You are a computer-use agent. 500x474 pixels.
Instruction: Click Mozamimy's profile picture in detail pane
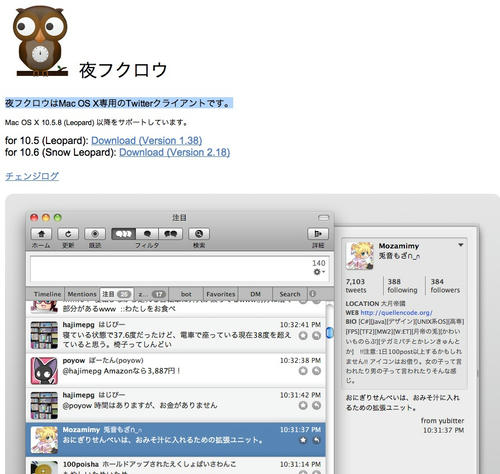359,256
